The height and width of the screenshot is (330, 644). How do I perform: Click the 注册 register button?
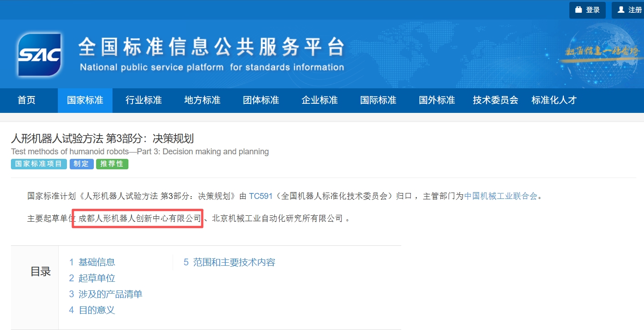click(629, 10)
